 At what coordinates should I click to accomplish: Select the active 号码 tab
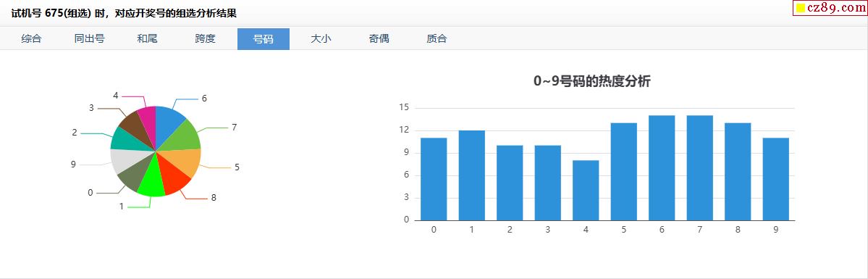point(264,39)
